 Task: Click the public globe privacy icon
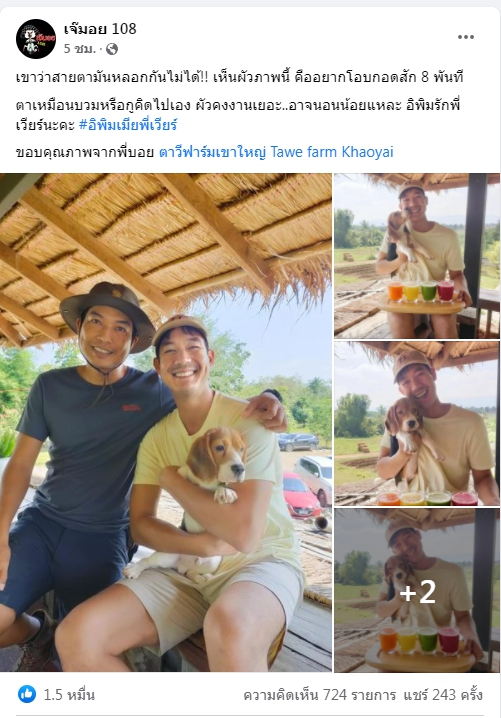[112, 49]
